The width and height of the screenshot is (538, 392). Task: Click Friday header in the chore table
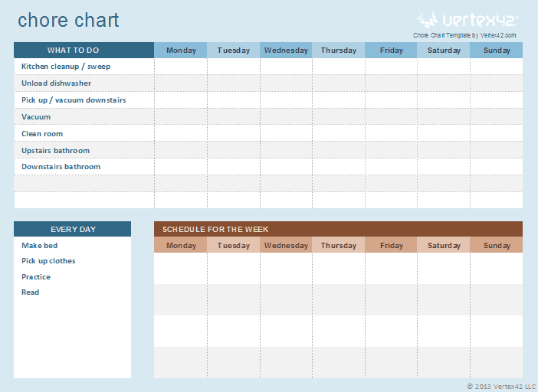click(x=391, y=50)
